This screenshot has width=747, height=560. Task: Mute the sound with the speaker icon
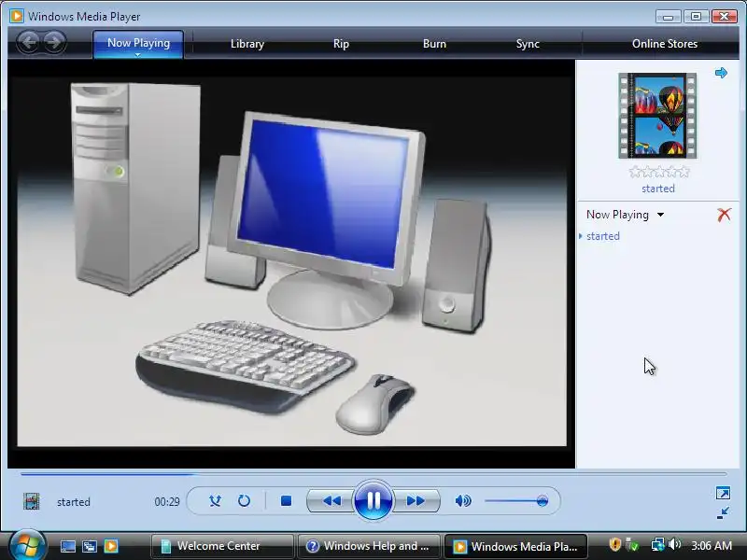click(x=462, y=500)
